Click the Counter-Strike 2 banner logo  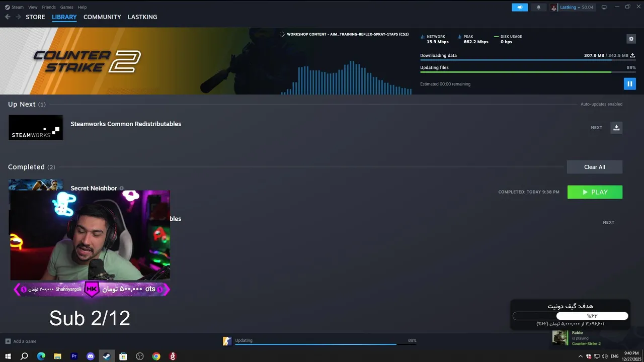click(x=87, y=61)
